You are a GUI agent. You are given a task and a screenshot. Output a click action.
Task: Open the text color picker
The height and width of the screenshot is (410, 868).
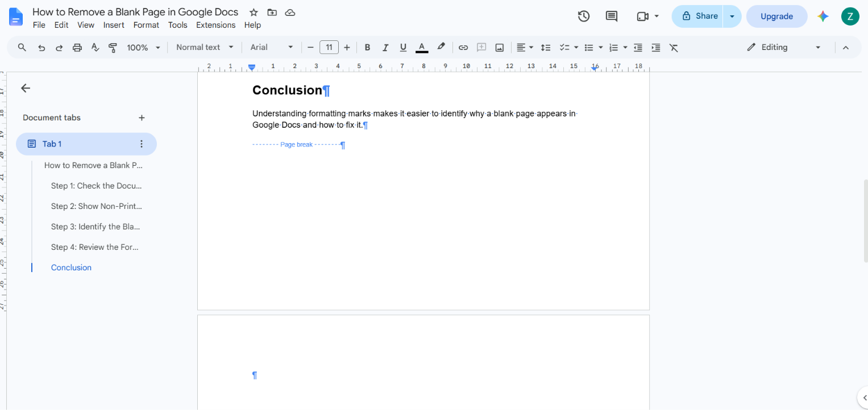(422, 48)
